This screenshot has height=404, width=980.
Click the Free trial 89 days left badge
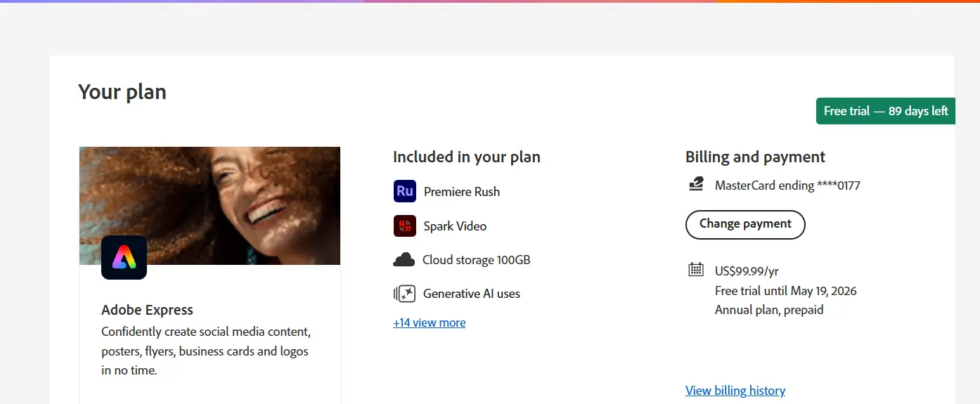click(886, 111)
